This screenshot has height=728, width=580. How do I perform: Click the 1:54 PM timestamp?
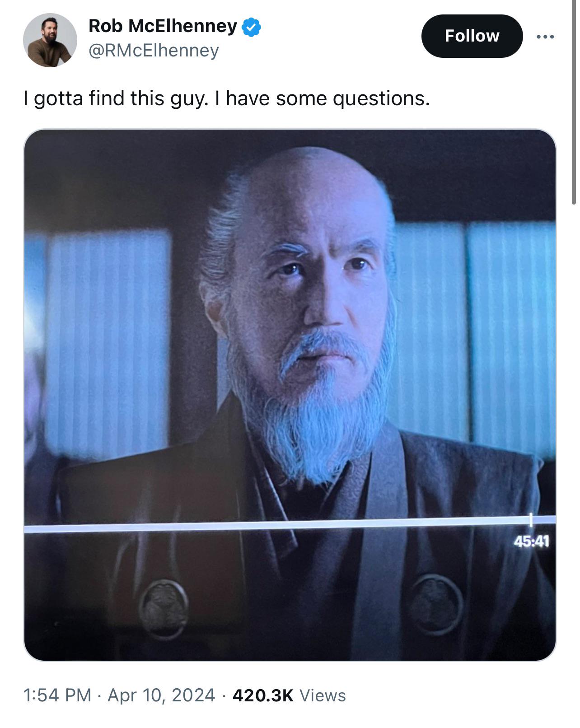(x=57, y=695)
